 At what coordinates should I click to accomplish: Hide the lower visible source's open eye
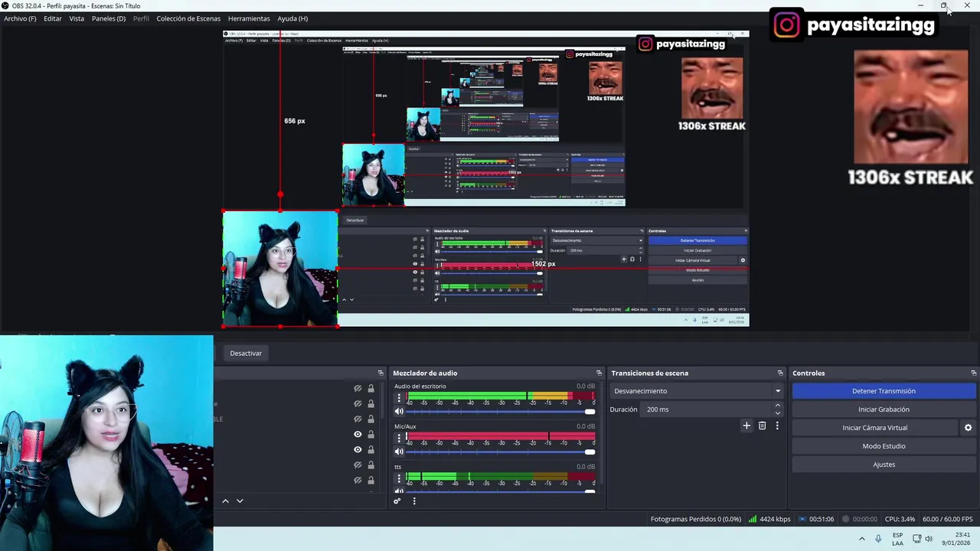pyautogui.click(x=358, y=450)
